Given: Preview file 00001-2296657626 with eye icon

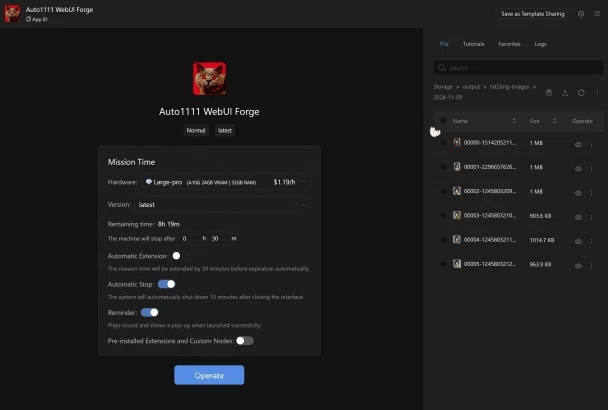Looking at the screenshot, I should (x=578, y=169).
